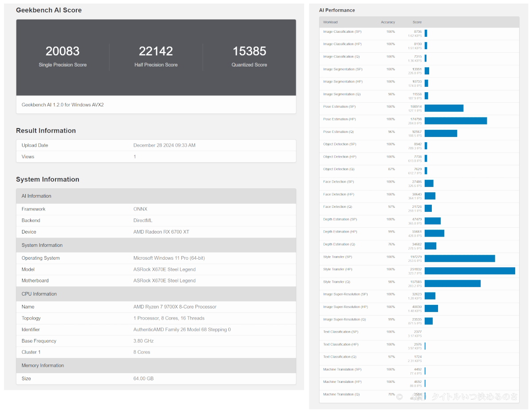Click the Image Classification (SP) workload row
This screenshot has height=413, width=532.
click(419, 34)
